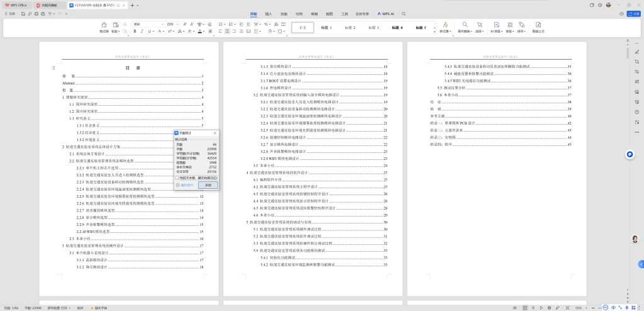The width and height of the screenshot is (644, 311).
Task: Click the Format Painter (格式刷) icon
Action: click(104, 26)
